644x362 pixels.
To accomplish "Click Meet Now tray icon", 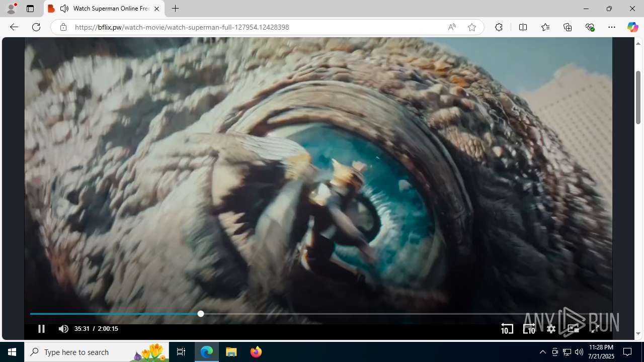I will click(555, 352).
